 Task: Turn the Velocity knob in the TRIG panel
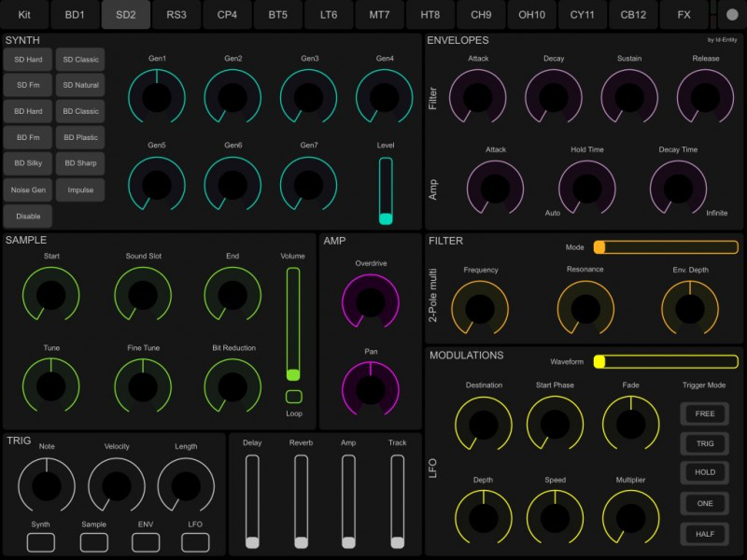(115, 484)
